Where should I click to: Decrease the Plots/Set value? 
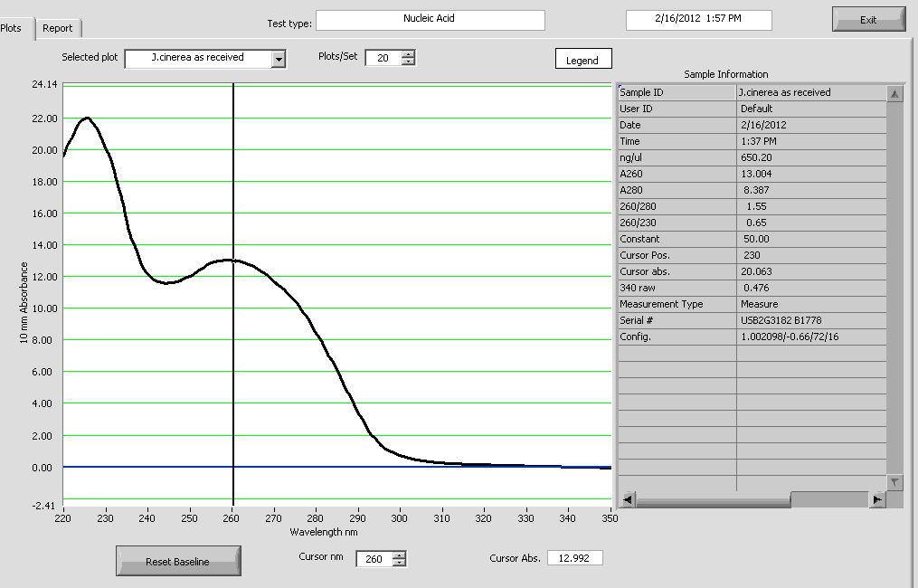point(408,62)
